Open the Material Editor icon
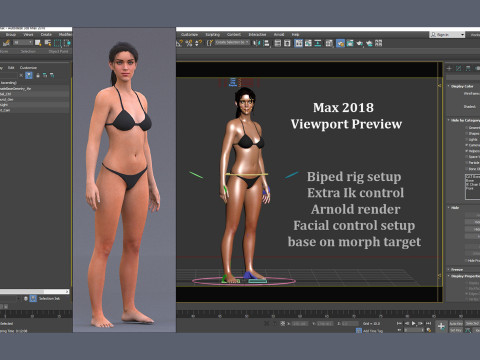The width and height of the screenshot is (480, 360). click(x=329, y=43)
